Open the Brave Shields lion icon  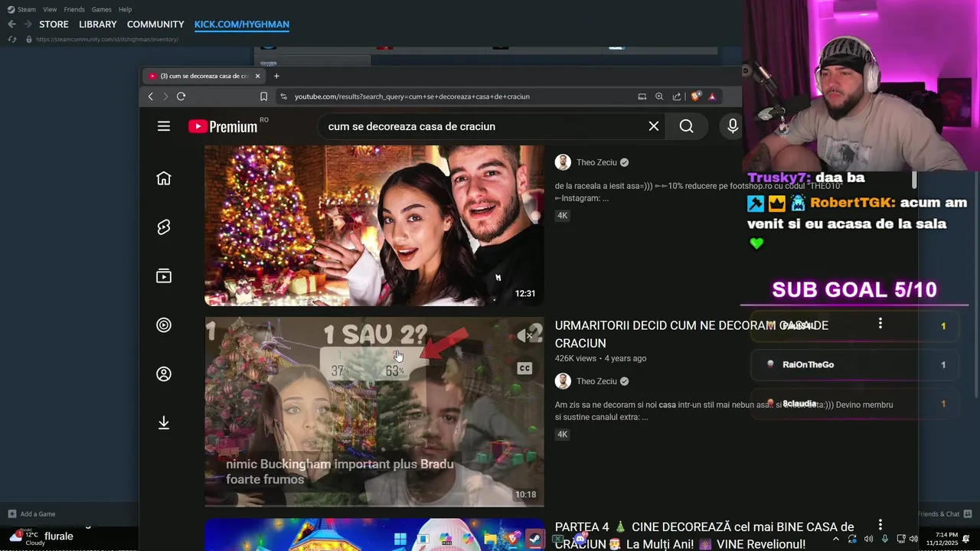coord(695,96)
